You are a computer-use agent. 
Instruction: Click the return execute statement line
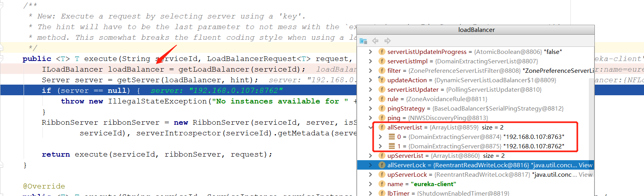point(157,154)
